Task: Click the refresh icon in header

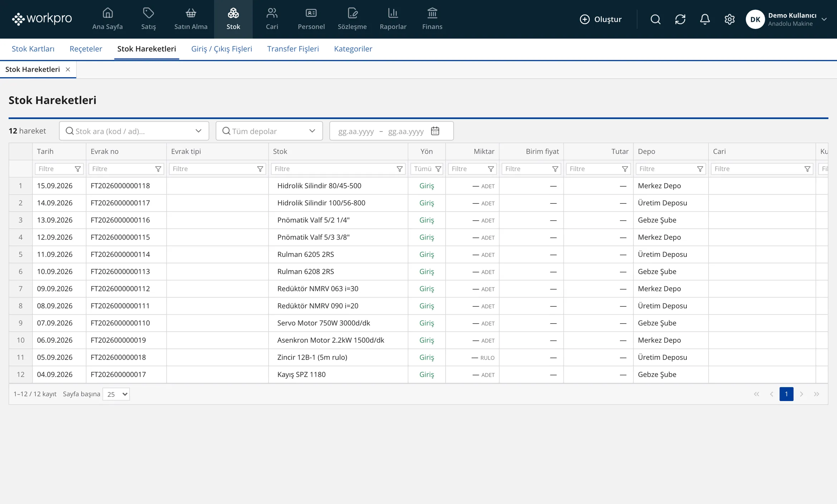Action: (x=680, y=19)
